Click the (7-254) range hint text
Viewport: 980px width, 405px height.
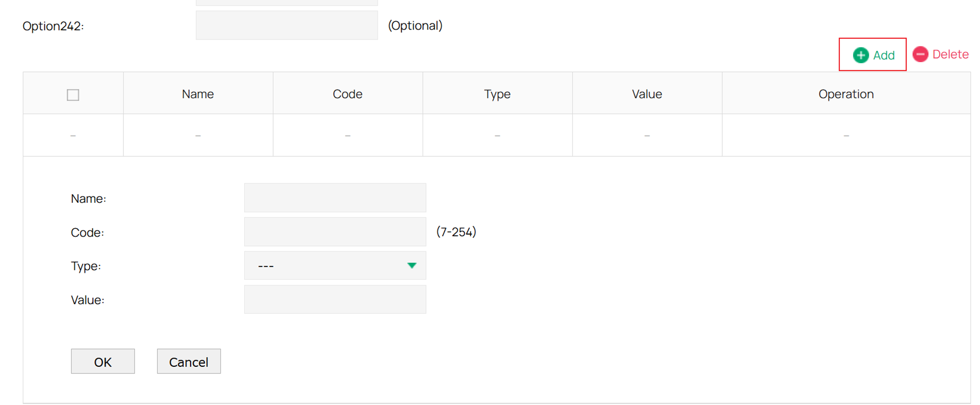(x=456, y=232)
